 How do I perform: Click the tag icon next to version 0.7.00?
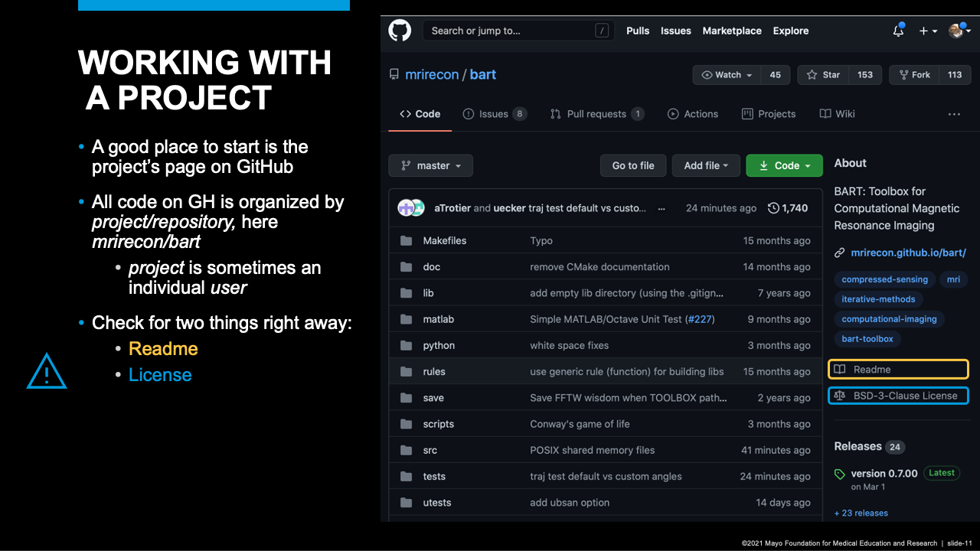840,474
